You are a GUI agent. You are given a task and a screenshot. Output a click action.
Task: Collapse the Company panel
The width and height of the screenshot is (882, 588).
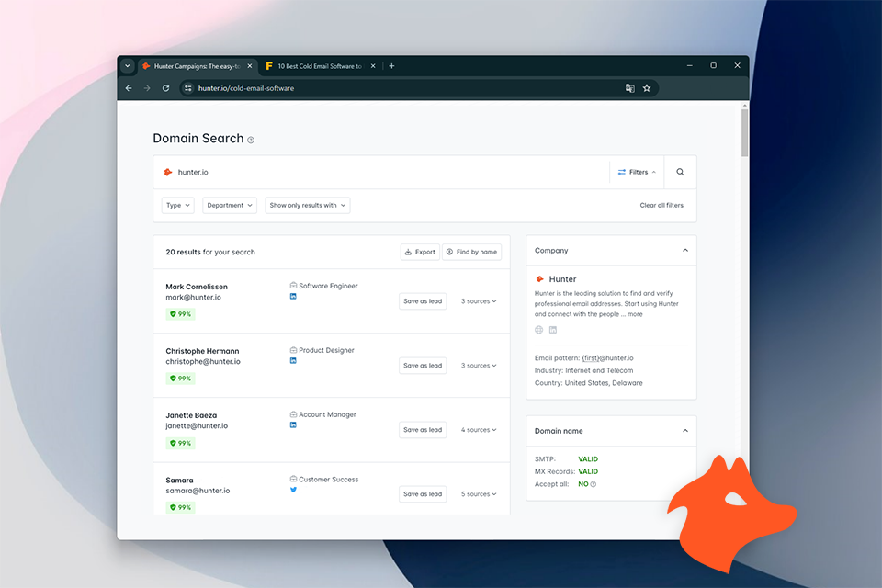pos(685,251)
